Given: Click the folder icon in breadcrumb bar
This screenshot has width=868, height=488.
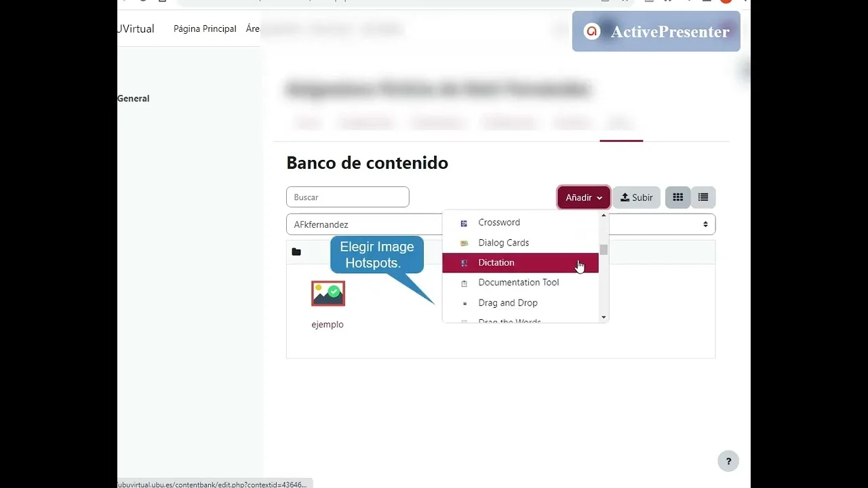Looking at the screenshot, I should point(296,252).
